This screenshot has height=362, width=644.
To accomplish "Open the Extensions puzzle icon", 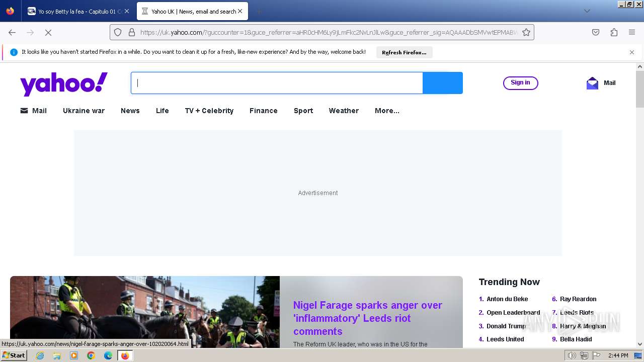I will 614,32.
